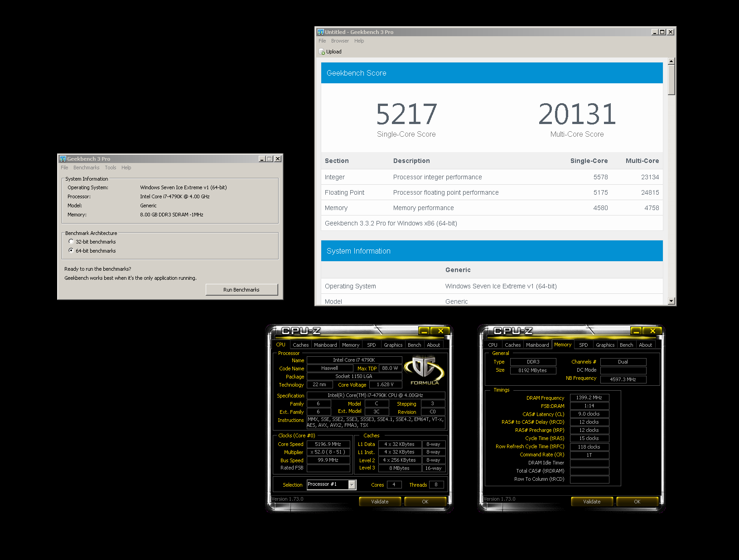This screenshot has height=560, width=739.
Task: Switch to CPU tab in right CPU-Z
Action: point(493,345)
